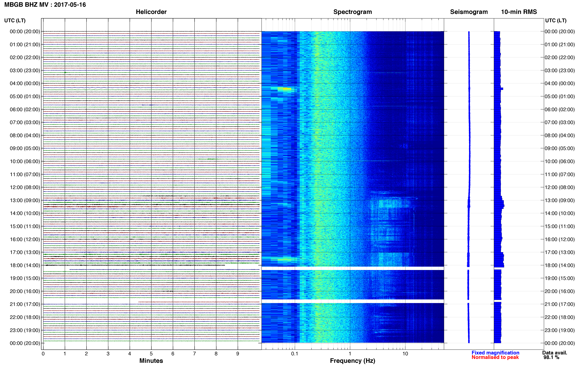The image size is (588, 368).
Task: Click left-axis time label '01:00 (21:00)'
Action: [x=25, y=45]
